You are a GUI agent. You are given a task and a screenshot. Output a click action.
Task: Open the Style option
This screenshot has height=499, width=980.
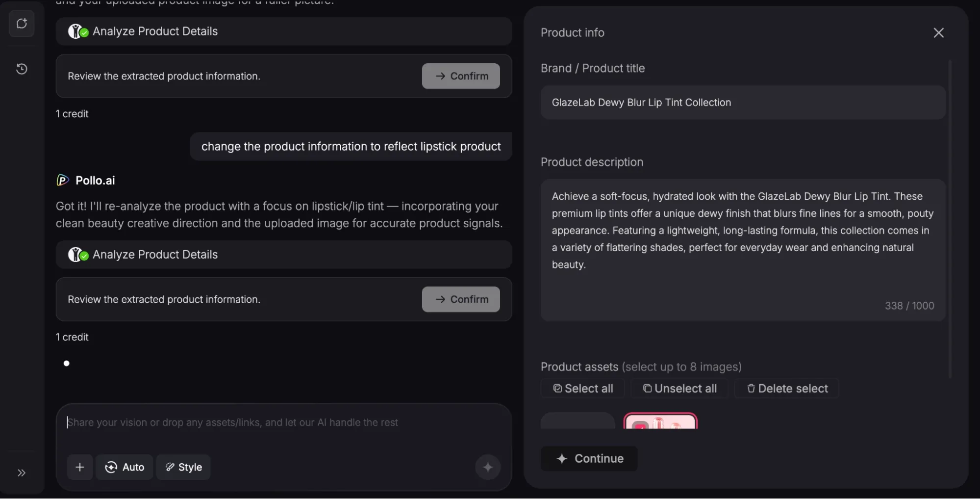(183, 467)
